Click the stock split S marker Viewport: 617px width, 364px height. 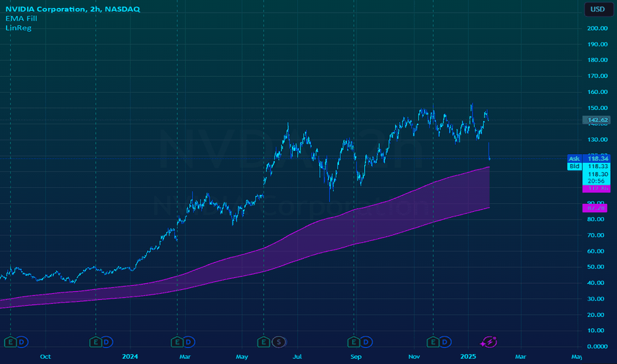(279, 342)
